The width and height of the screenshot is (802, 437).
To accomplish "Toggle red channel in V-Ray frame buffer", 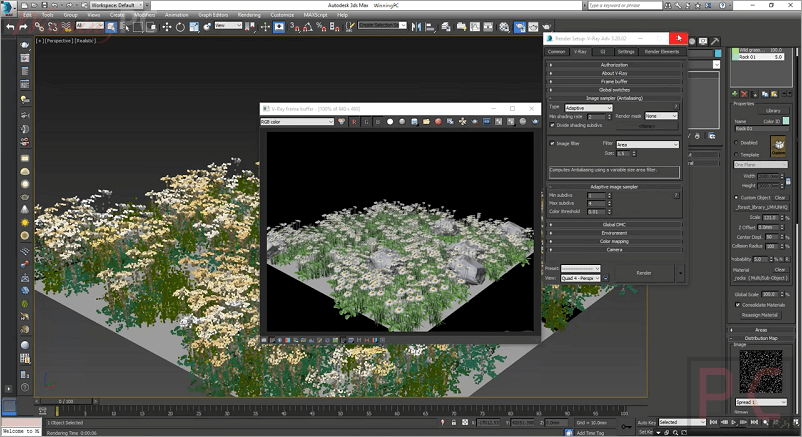I will 353,122.
